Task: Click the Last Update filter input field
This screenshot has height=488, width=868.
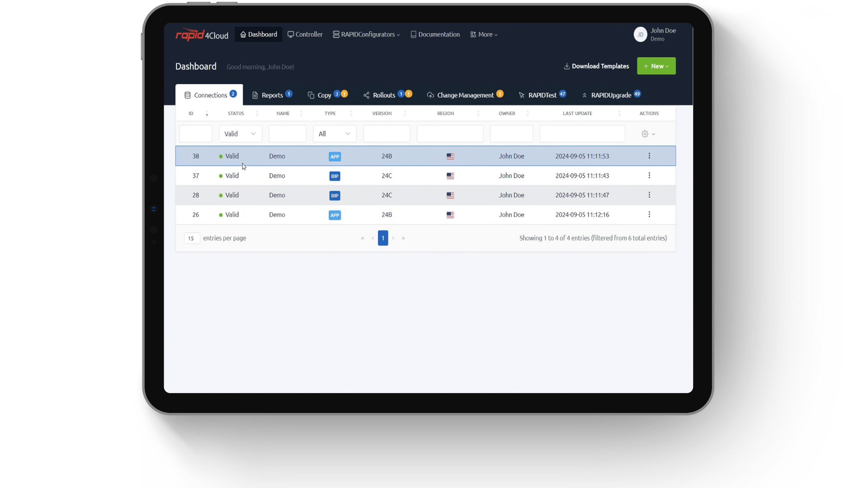Action: click(x=582, y=134)
